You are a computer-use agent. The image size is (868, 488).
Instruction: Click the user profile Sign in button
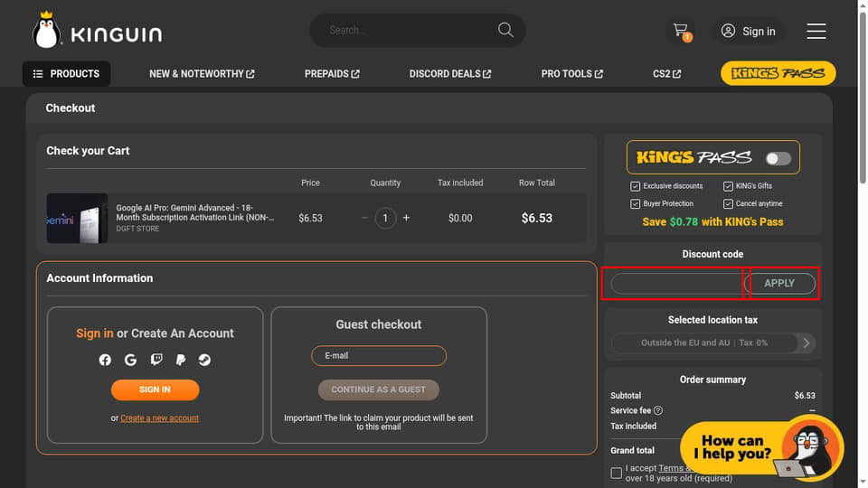[x=748, y=32]
